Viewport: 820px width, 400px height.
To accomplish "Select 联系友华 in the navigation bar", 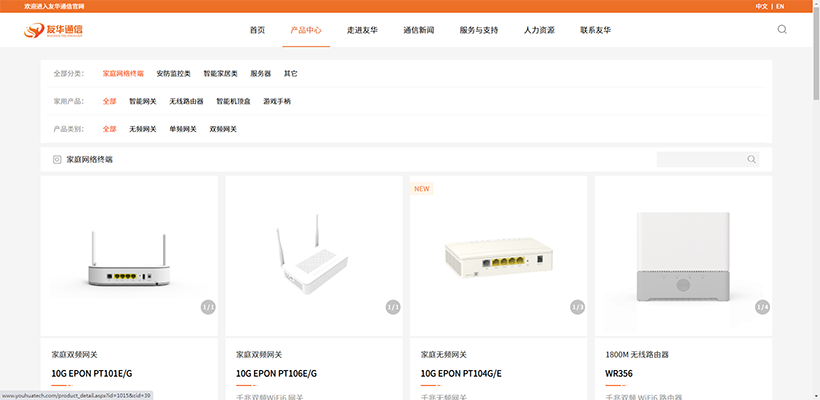I will 595,30.
